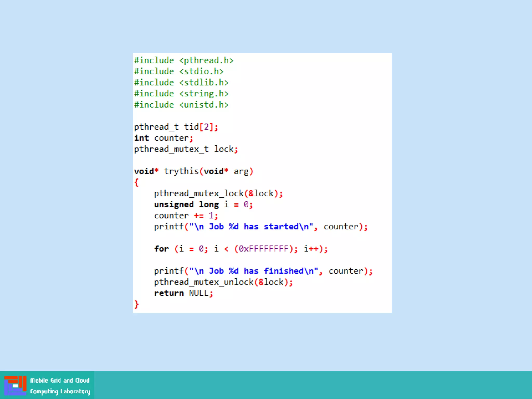
Task: Click the pthread_mutex_t lock declaration
Action: (x=186, y=149)
